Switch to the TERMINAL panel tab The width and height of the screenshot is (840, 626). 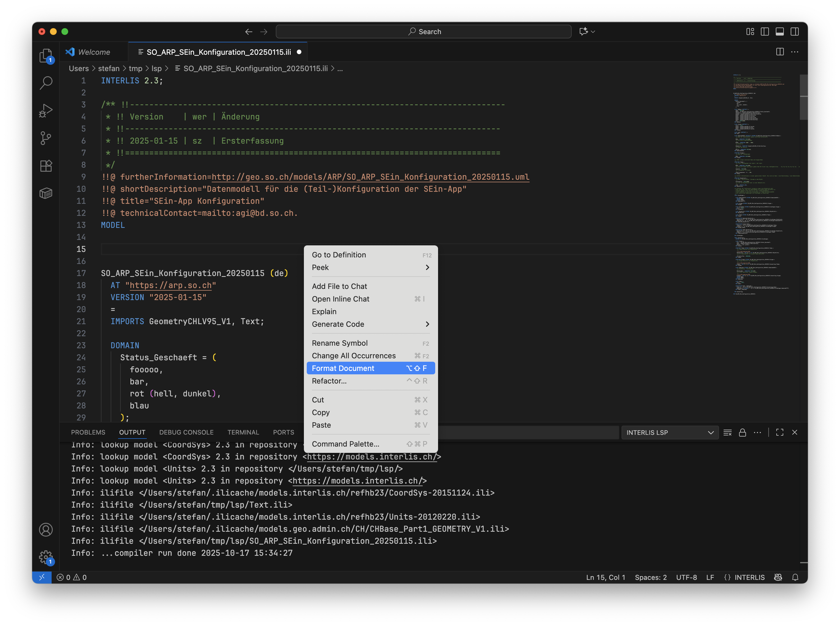pyautogui.click(x=243, y=432)
